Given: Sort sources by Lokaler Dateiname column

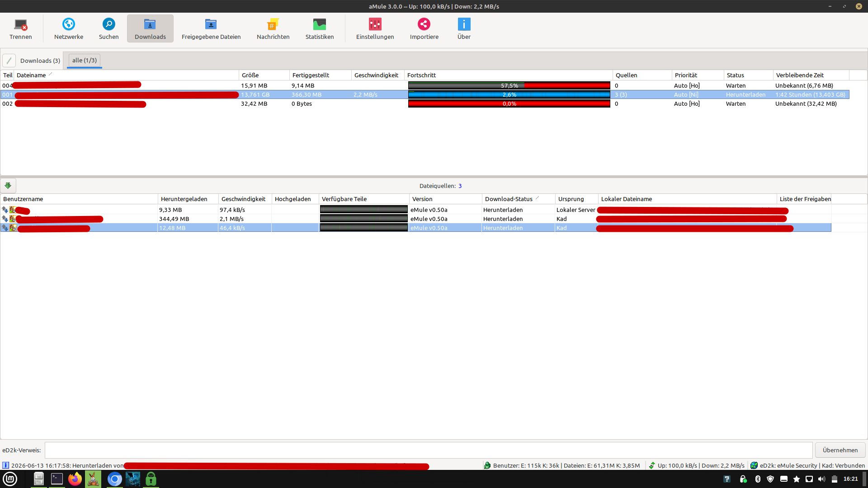Looking at the screenshot, I should point(688,199).
